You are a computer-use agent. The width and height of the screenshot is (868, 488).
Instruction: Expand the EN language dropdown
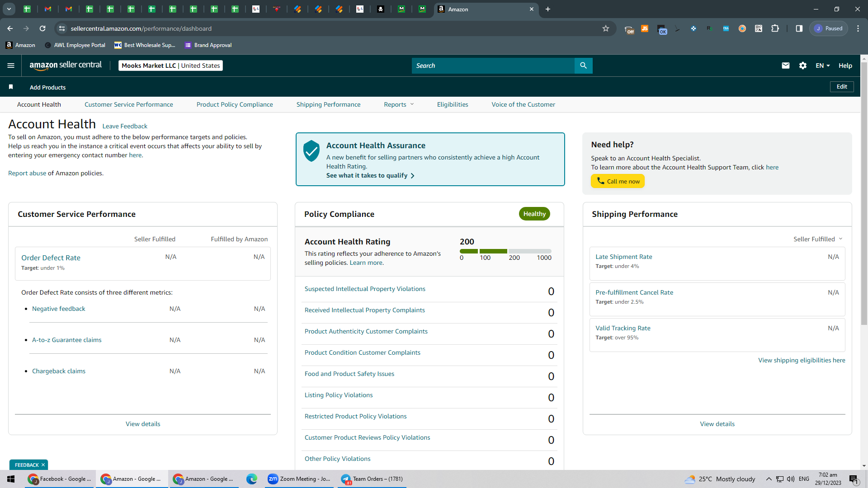pyautogui.click(x=823, y=66)
